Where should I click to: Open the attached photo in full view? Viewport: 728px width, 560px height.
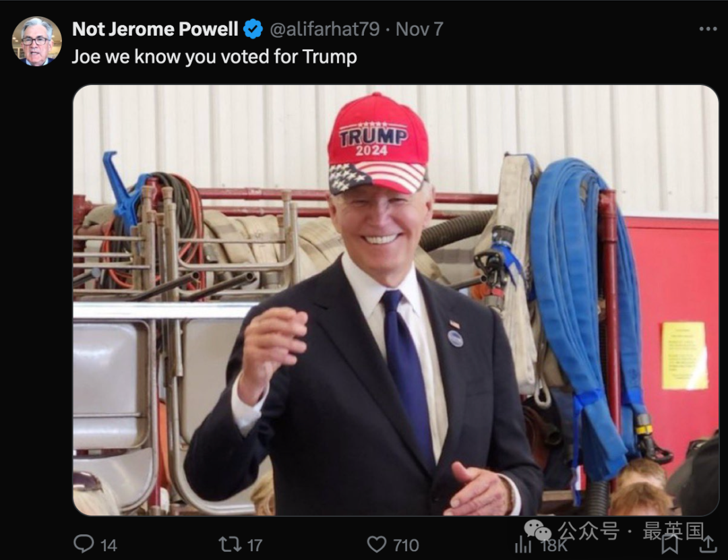[x=395, y=300]
